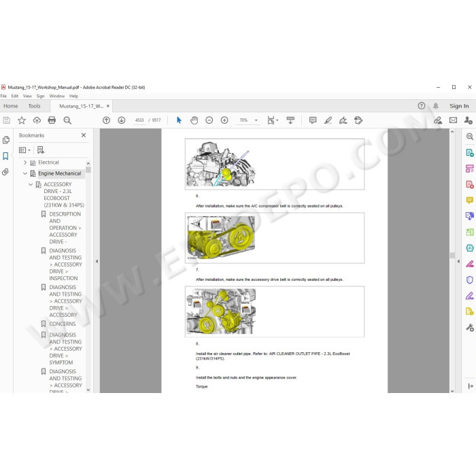Choose the Selection arrow tool
Image resolution: width=476 pixels, height=476 pixels.
[179, 120]
